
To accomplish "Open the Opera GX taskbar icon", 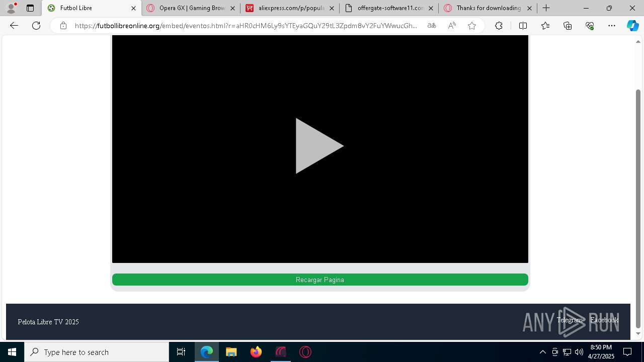I will pyautogui.click(x=281, y=352).
